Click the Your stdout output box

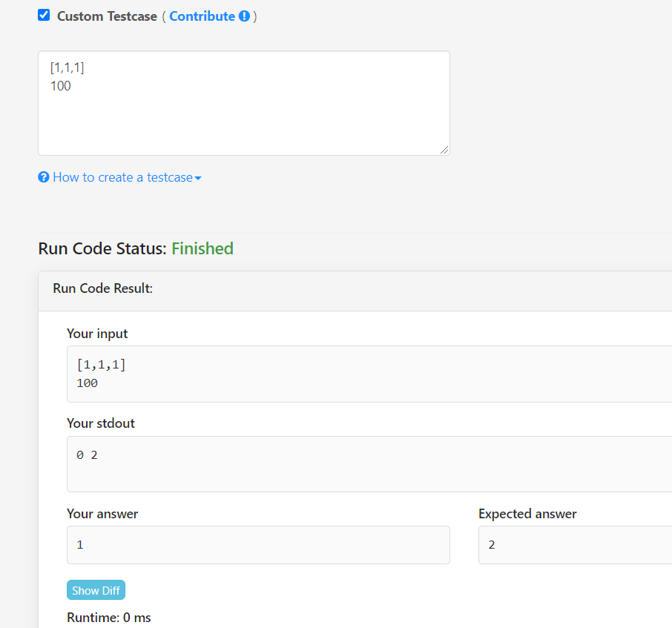pos(369,464)
